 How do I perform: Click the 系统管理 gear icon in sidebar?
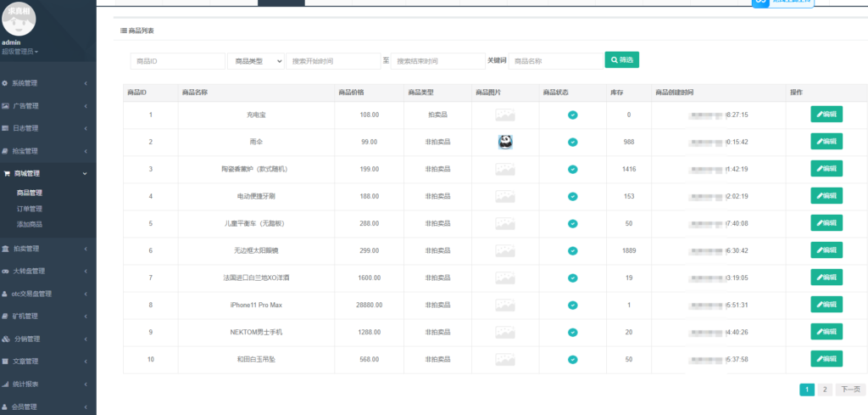tap(5, 83)
